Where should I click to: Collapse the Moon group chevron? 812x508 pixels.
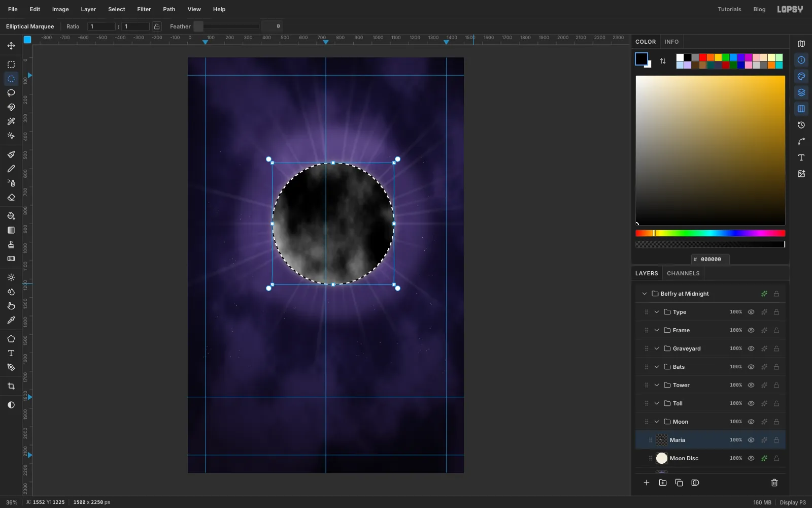pyautogui.click(x=657, y=422)
